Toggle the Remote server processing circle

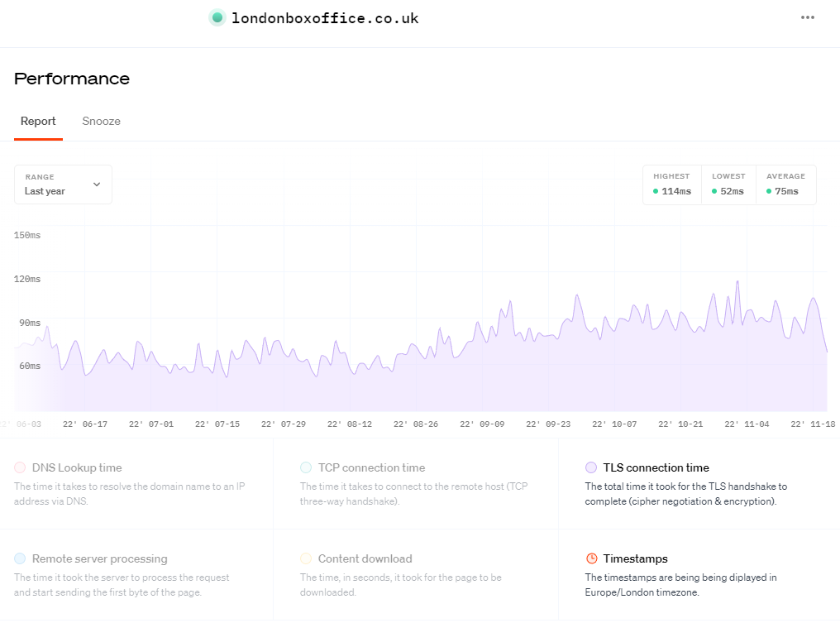(x=20, y=558)
